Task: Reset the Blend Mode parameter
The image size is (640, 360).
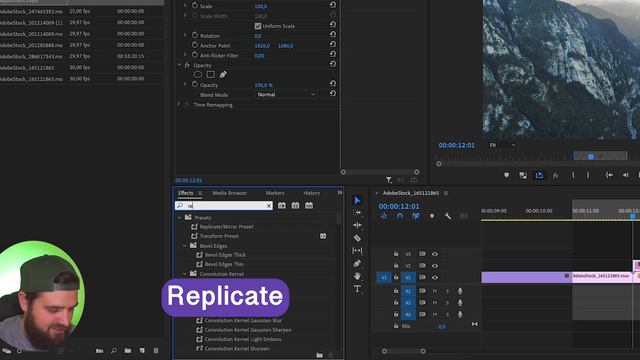Action: (x=333, y=93)
